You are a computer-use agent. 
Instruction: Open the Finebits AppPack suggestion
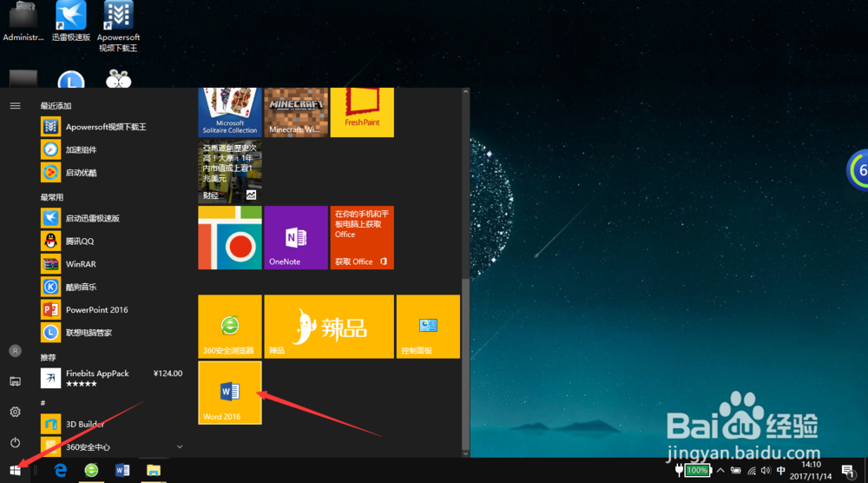tap(111, 378)
